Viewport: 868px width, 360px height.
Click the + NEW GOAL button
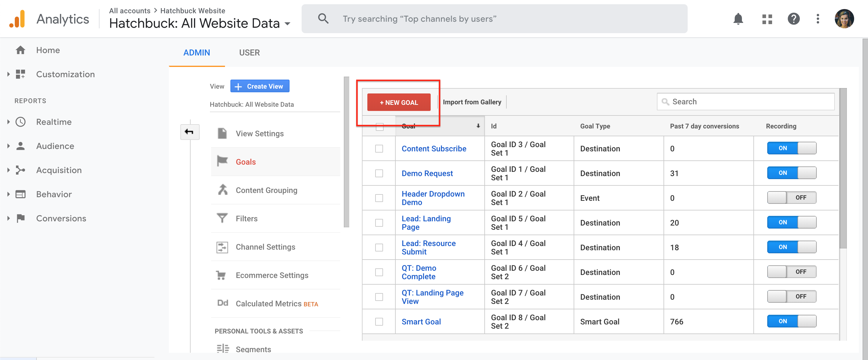[399, 103]
